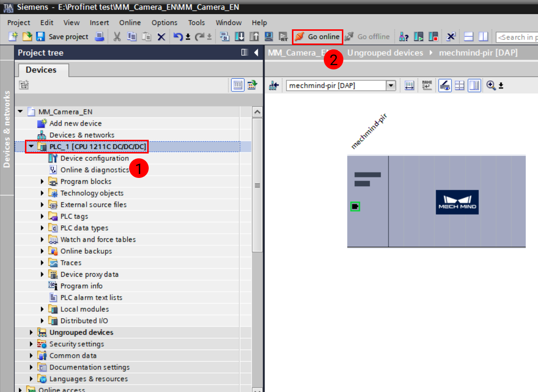Image resolution: width=538 pixels, height=392 pixels.
Task: Toggle the vertical editor split icon
Action: (x=483, y=37)
